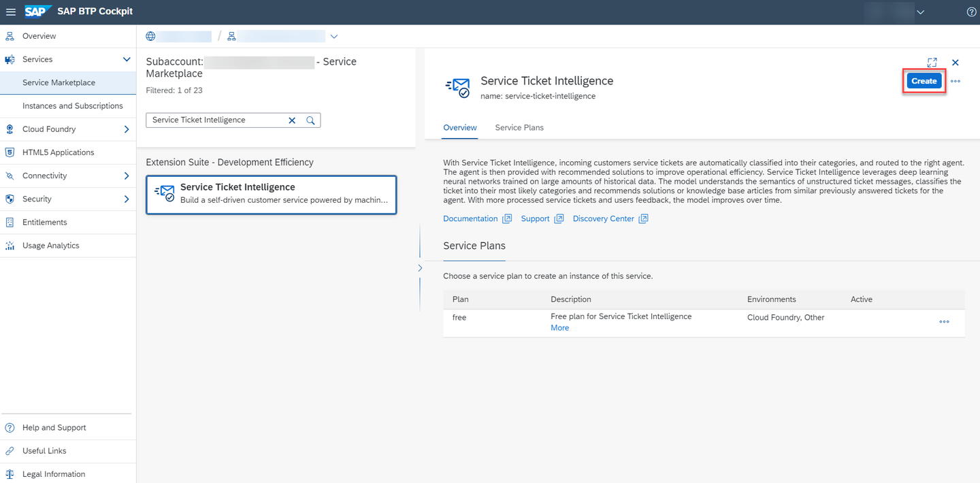
Task: Open the help question mark icon
Action: [971, 12]
